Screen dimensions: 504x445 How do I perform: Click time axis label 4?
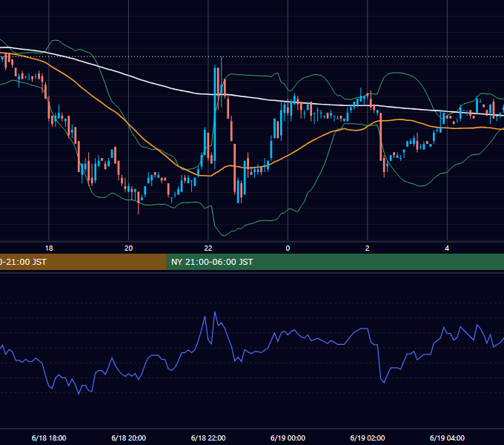pos(447,248)
